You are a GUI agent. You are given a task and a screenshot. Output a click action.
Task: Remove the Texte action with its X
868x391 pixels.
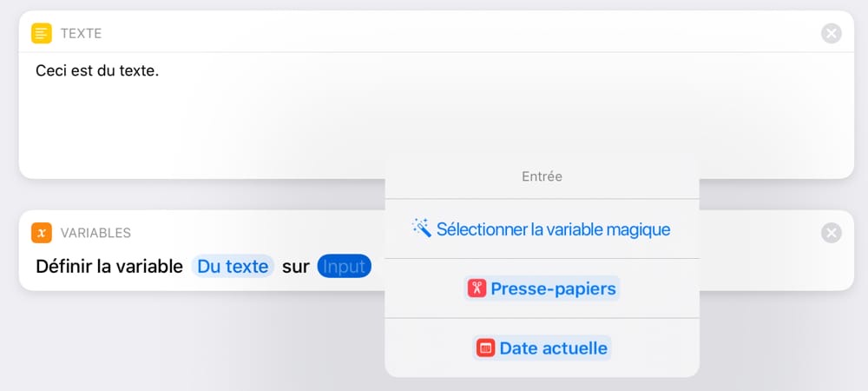point(831,34)
